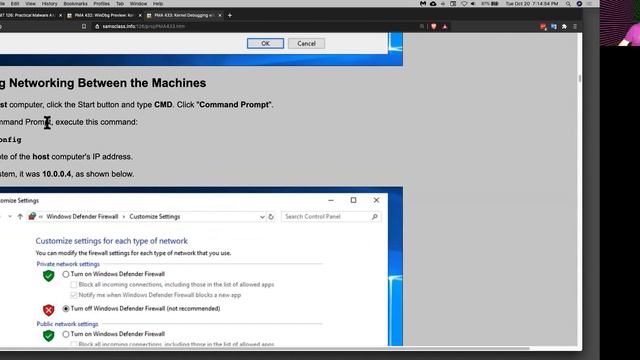Select Turn on Windows Defender Firewall under Public
Viewport: 640px width, 360px height.
click(66, 334)
